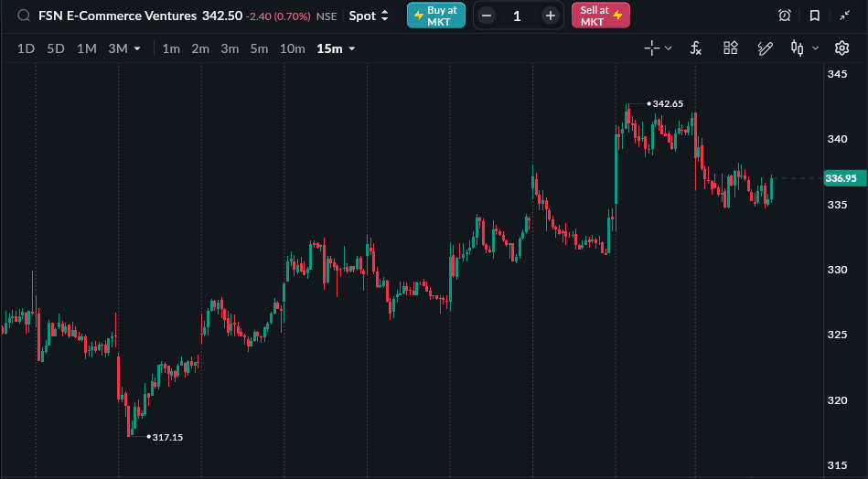Choose the 2m candle interval
Screen dimensions: 868x479
[200, 48]
